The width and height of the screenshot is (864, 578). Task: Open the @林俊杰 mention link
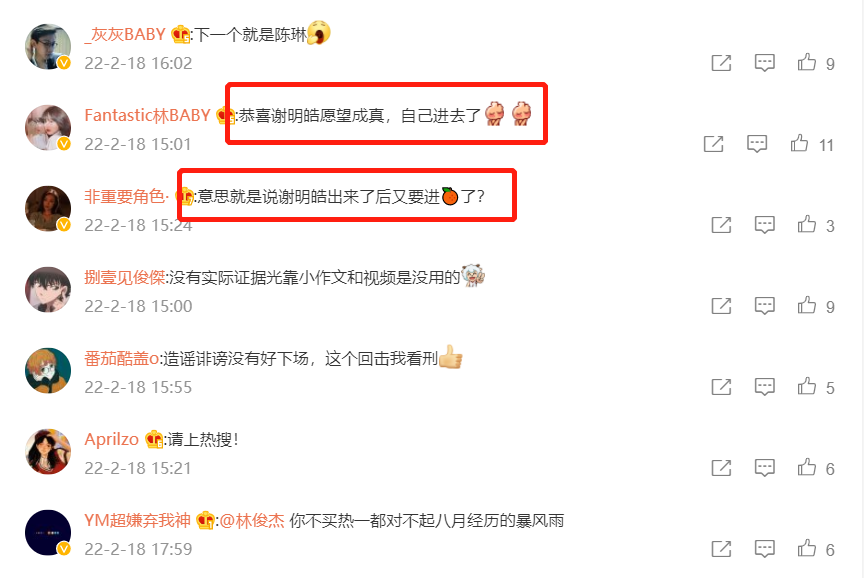click(252, 521)
